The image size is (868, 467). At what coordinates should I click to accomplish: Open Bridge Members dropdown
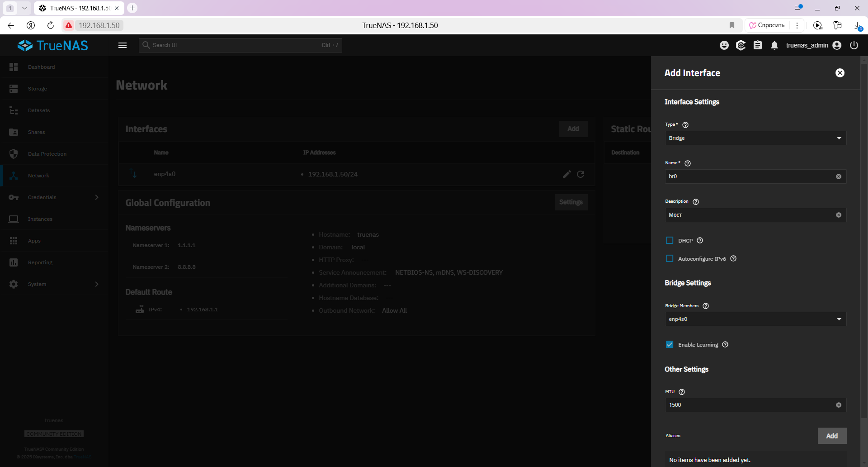coord(755,319)
